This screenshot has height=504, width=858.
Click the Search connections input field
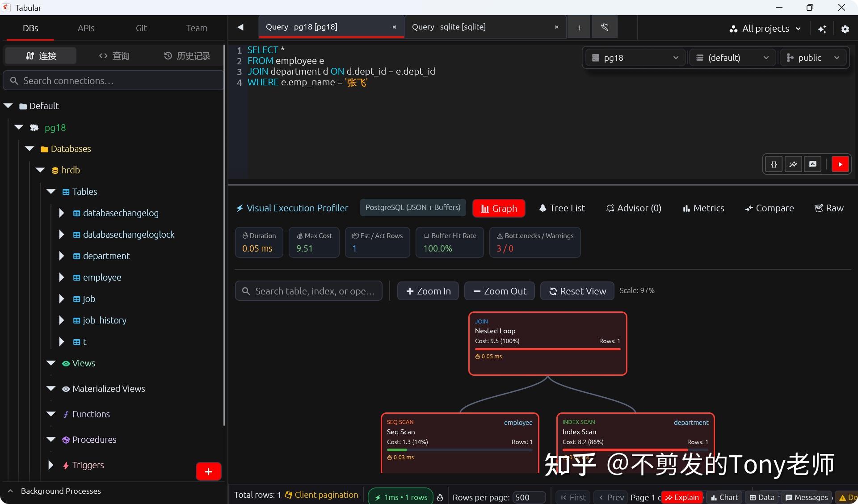tap(113, 81)
